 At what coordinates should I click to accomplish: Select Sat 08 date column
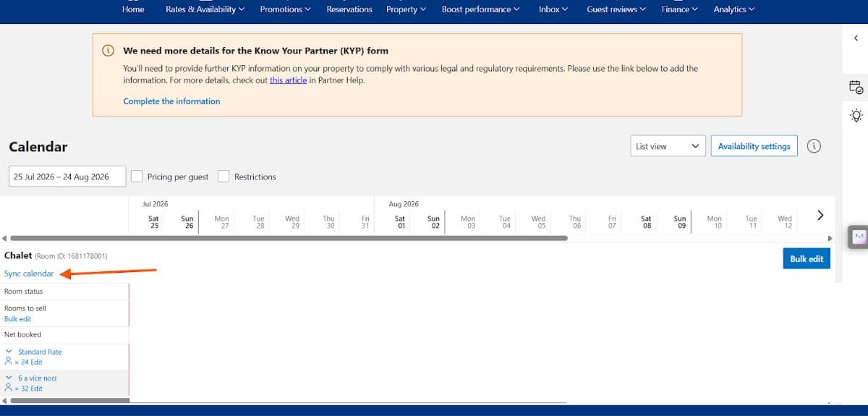[646, 221]
